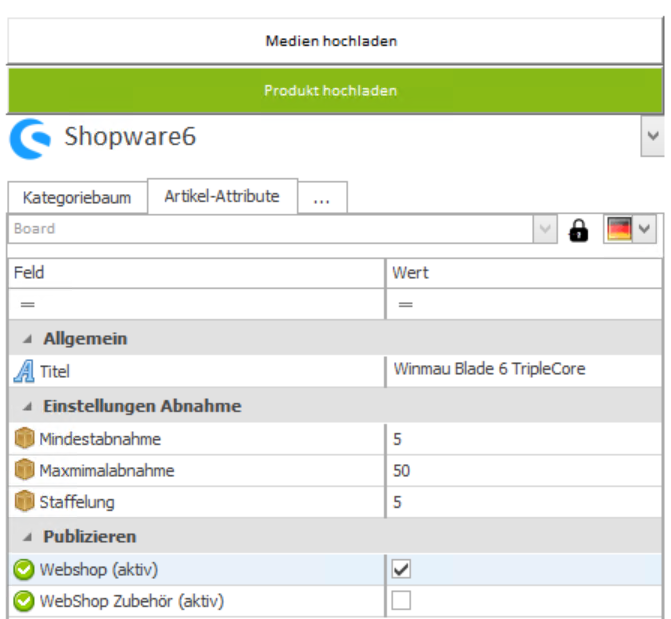This screenshot has width=671, height=619.
Task: Click the Shopware6 logo icon
Action: [x=30, y=140]
